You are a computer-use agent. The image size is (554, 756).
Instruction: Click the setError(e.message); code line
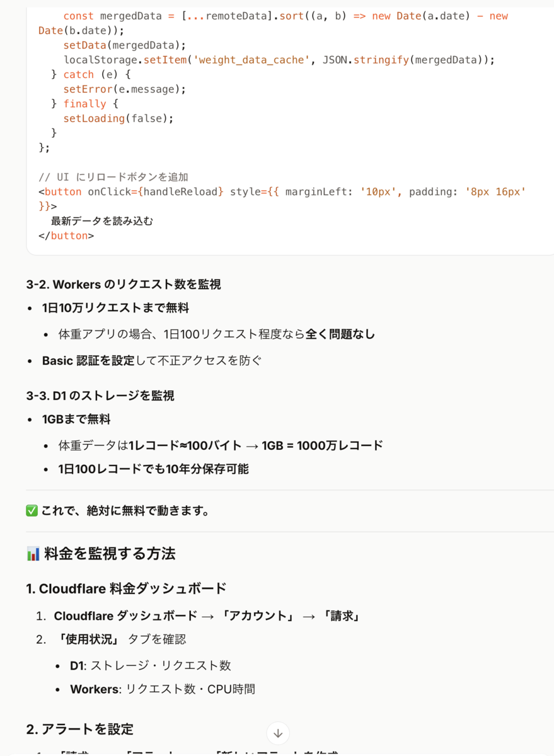125,89
